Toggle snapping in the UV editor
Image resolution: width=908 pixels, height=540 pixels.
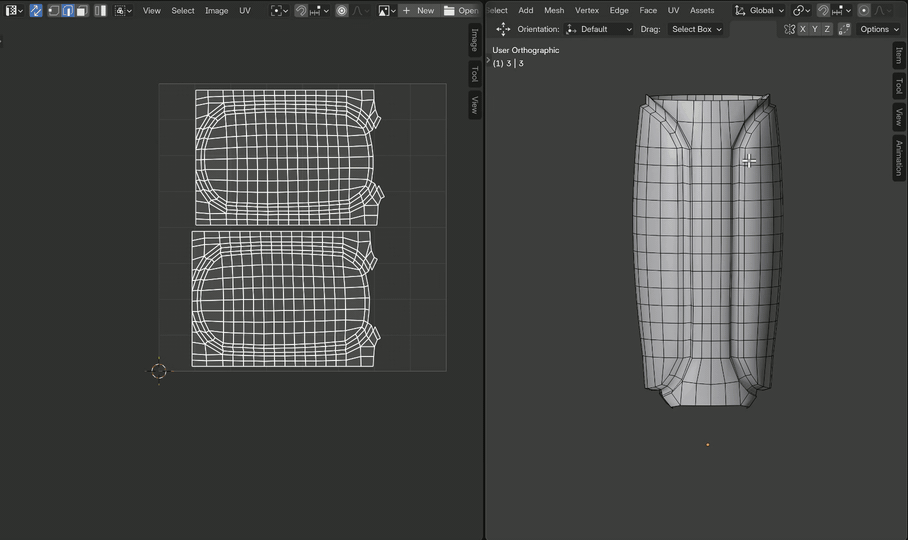click(x=301, y=10)
